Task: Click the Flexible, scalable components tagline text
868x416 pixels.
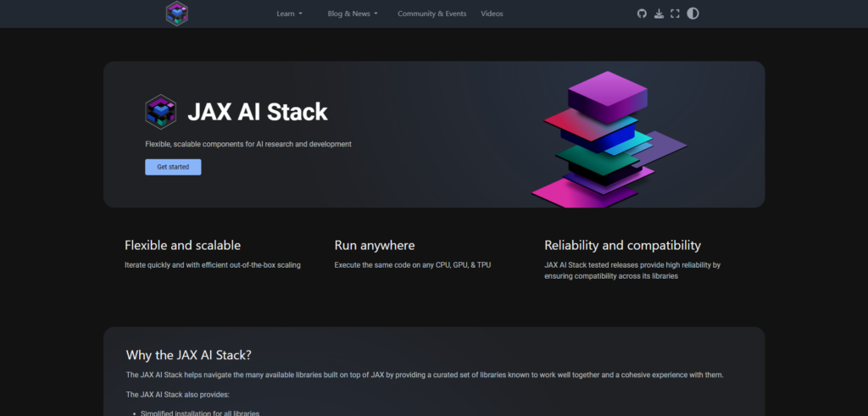Action: point(248,144)
